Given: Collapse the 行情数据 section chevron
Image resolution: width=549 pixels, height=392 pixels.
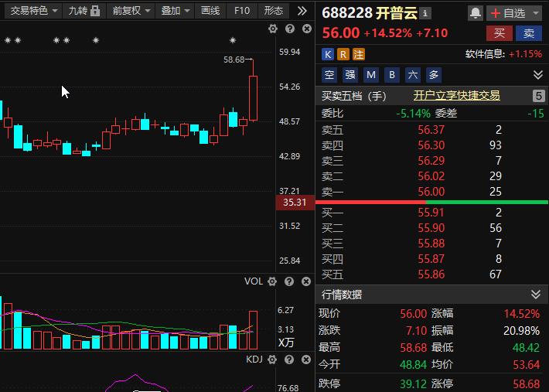Looking at the screenshot, I should pos(536,295).
